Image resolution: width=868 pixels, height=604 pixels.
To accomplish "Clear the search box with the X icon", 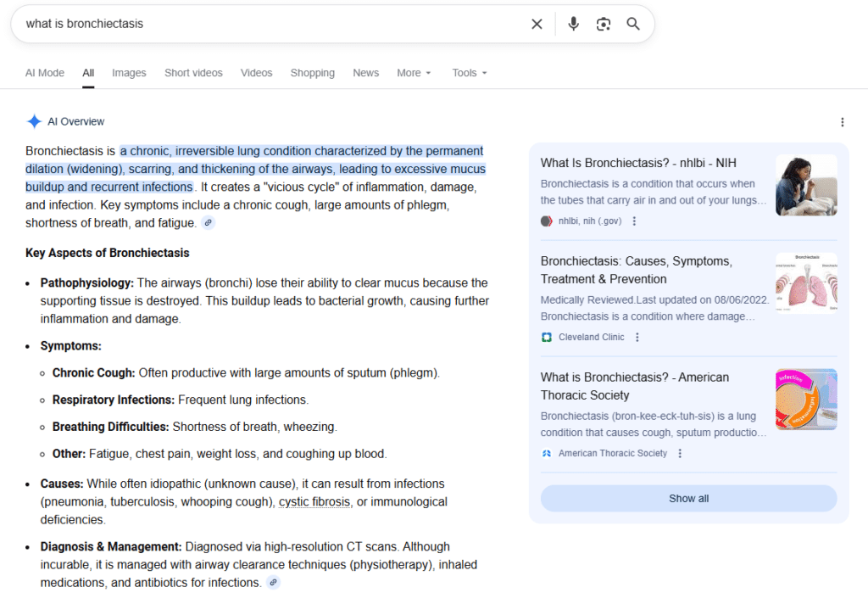I will point(537,24).
